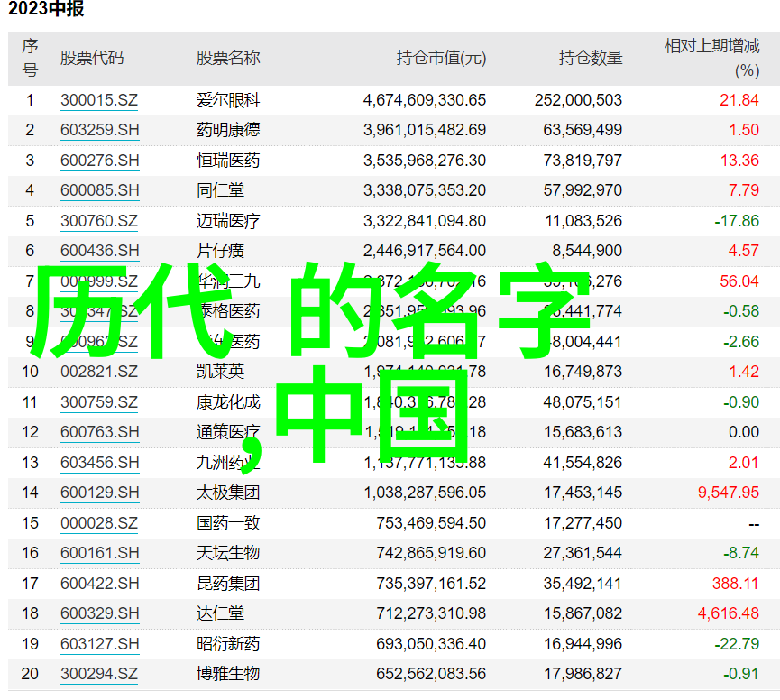Select stock code 600085.SH

100,190
